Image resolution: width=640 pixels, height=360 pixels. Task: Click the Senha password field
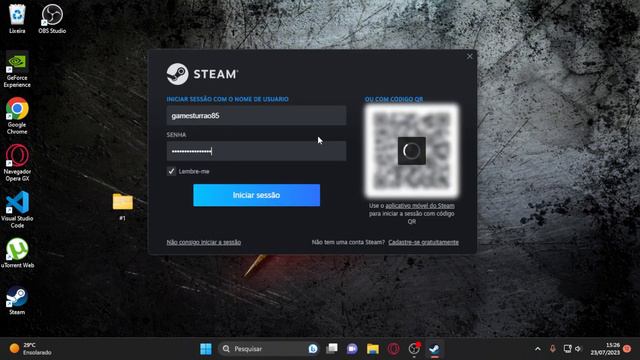tap(256, 151)
